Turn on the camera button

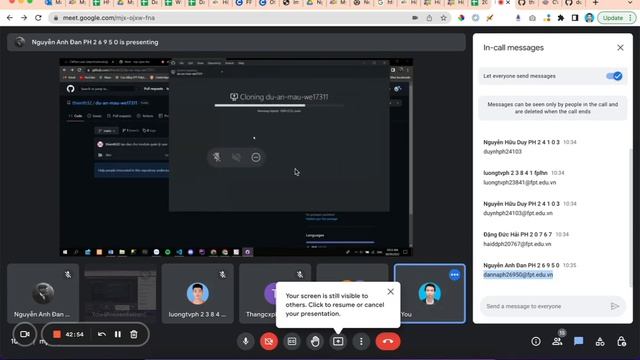click(x=269, y=341)
